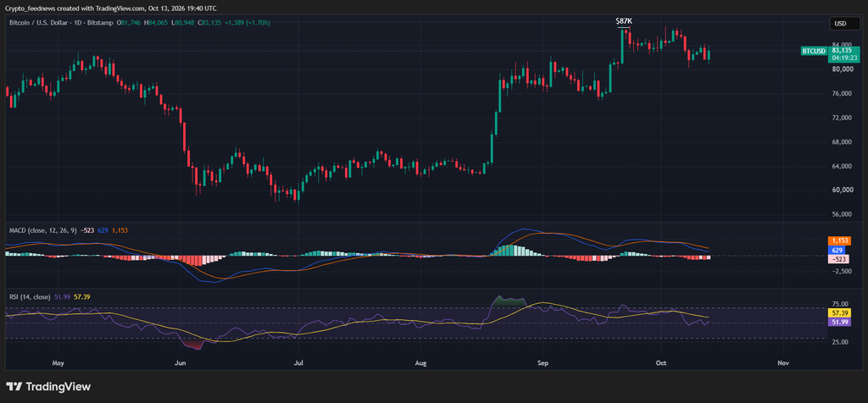Click the 75.00 RSI scale label

click(x=840, y=304)
